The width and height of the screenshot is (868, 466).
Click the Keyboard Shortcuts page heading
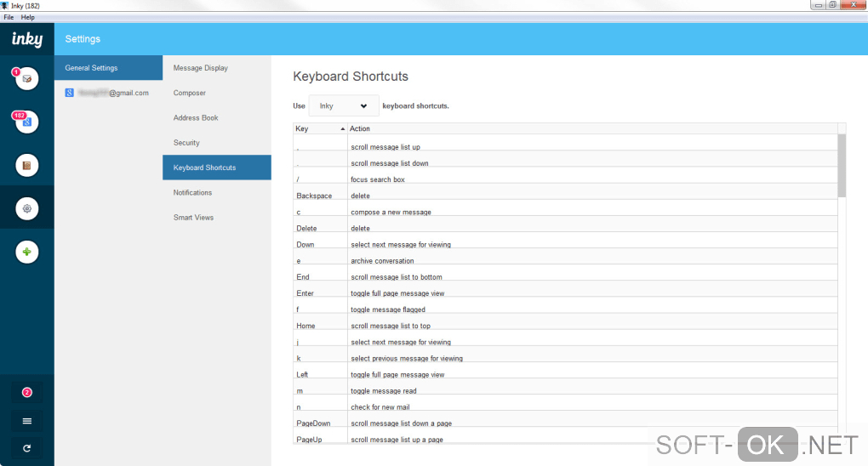coord(351,77)
